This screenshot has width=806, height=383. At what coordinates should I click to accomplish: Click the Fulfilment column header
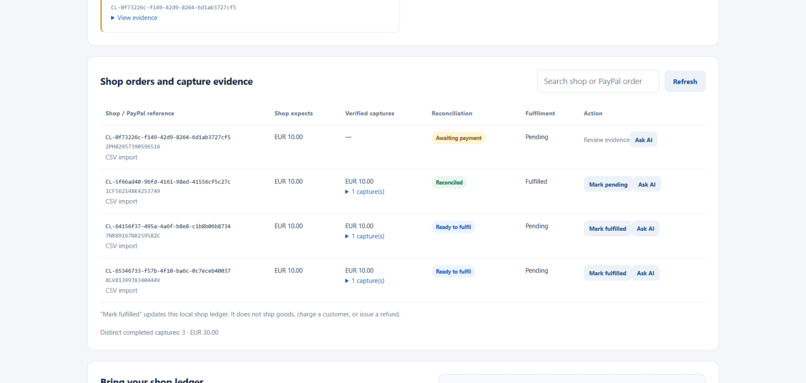[x=540, y=114]
